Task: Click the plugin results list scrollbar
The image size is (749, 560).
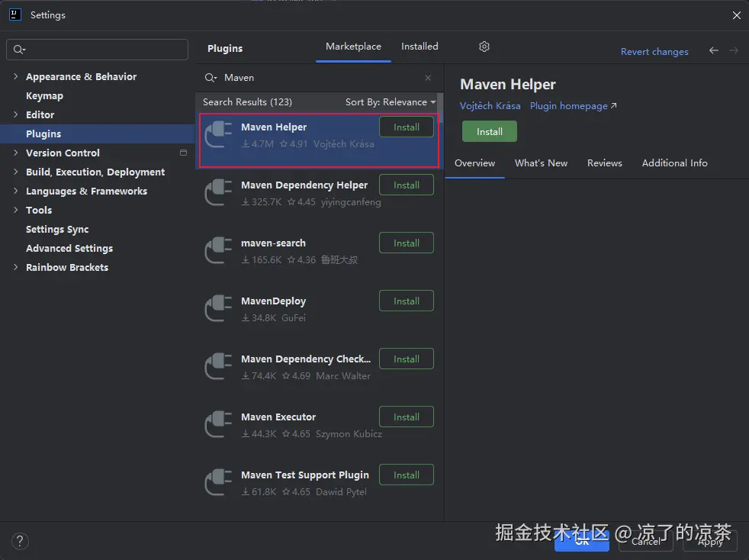Action: point(440,108)
